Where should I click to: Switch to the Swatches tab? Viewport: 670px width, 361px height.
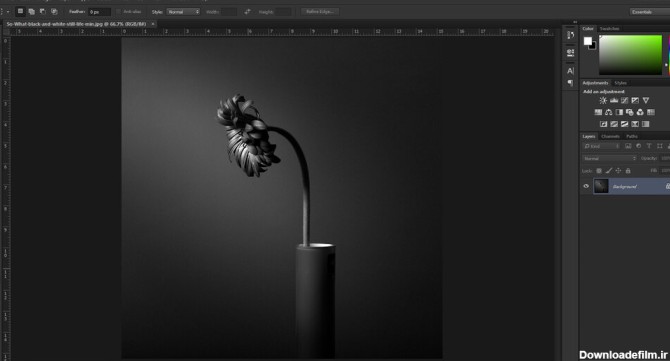pyautogui.click(x=609, y=29)
